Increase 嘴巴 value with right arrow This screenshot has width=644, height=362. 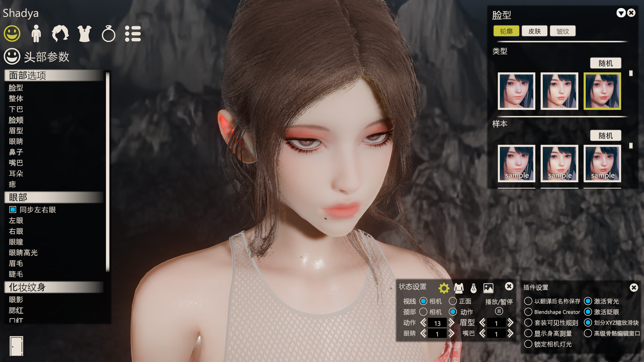510,333
